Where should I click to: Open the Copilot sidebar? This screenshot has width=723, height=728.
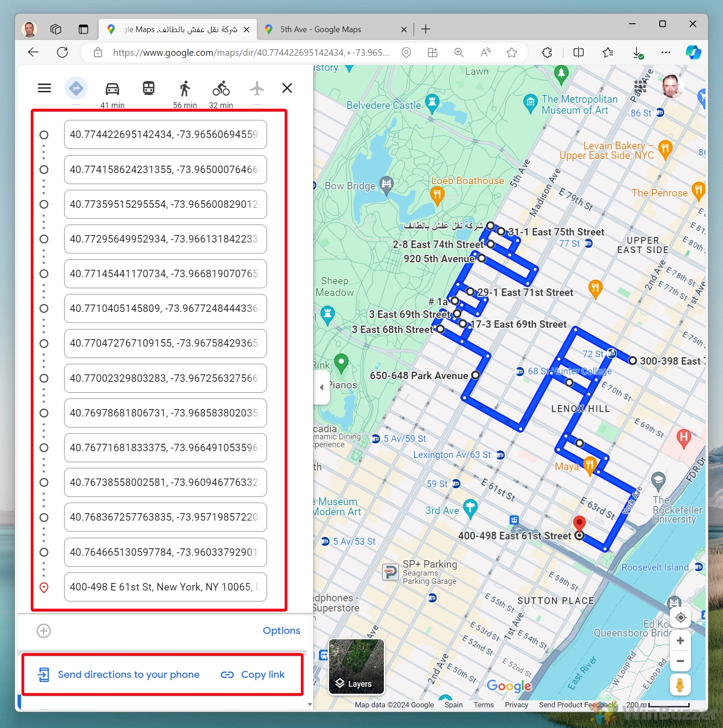693,53
